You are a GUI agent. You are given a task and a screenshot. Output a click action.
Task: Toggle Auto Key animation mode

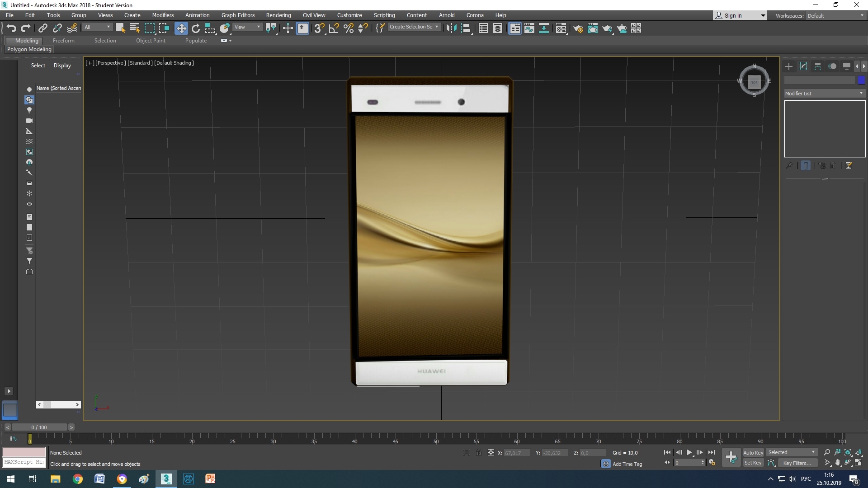pyautogui.click(x=753, y=452)
